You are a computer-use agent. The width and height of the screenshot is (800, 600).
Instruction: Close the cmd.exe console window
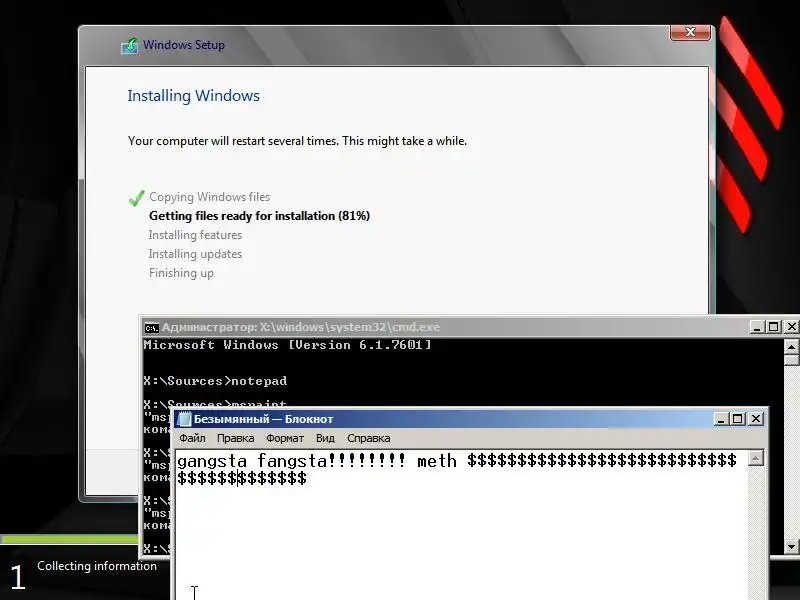[x=791, y=327]
